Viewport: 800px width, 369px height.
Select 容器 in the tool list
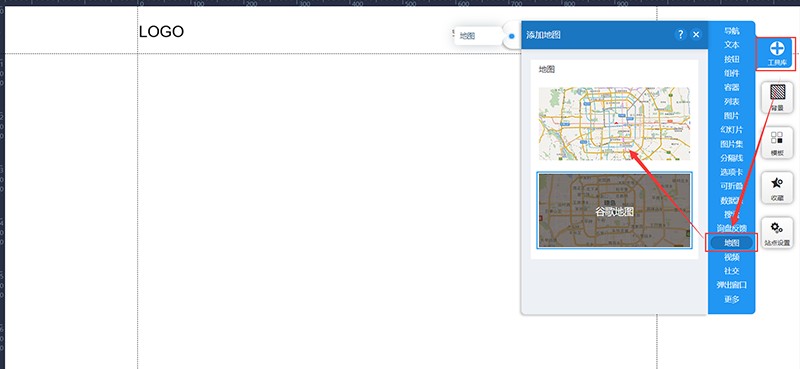click(732, 88)
